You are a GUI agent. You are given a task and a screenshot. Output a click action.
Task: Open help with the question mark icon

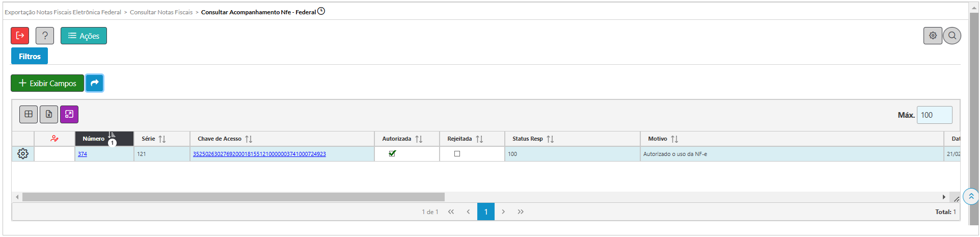pos(45,36)
